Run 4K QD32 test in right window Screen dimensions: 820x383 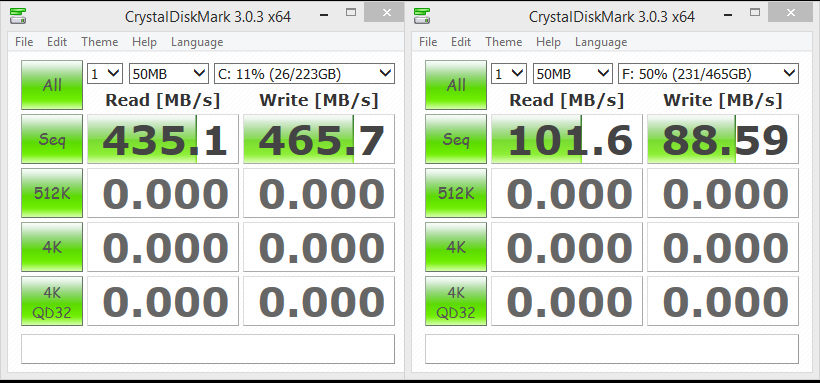[455, 301]
